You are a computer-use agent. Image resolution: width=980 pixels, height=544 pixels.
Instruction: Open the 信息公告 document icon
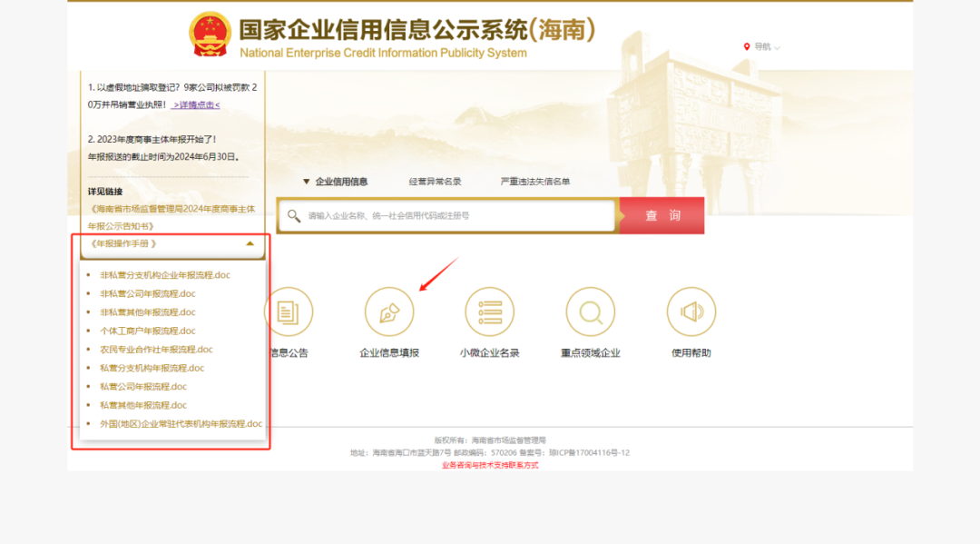tap(289, 312)
